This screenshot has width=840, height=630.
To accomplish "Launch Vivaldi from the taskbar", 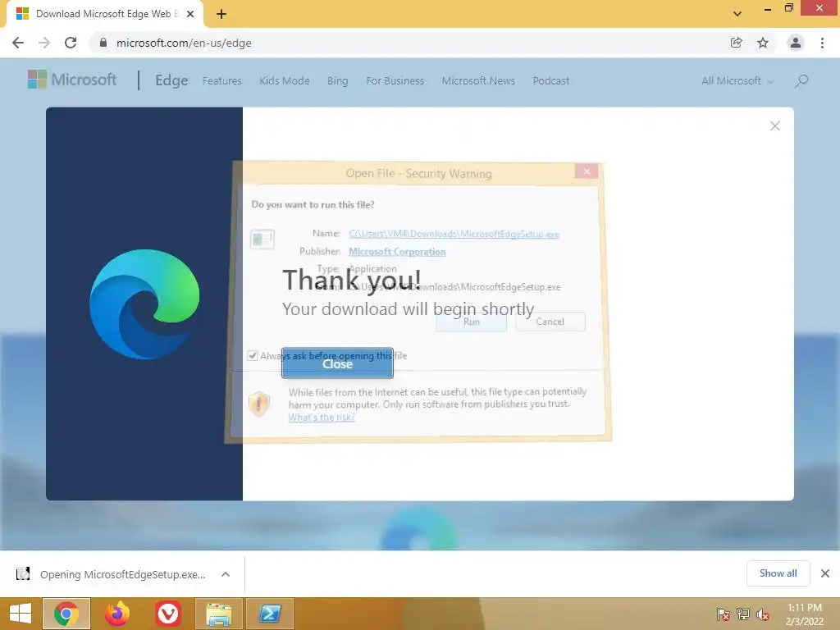I will [x=167, y=614].
